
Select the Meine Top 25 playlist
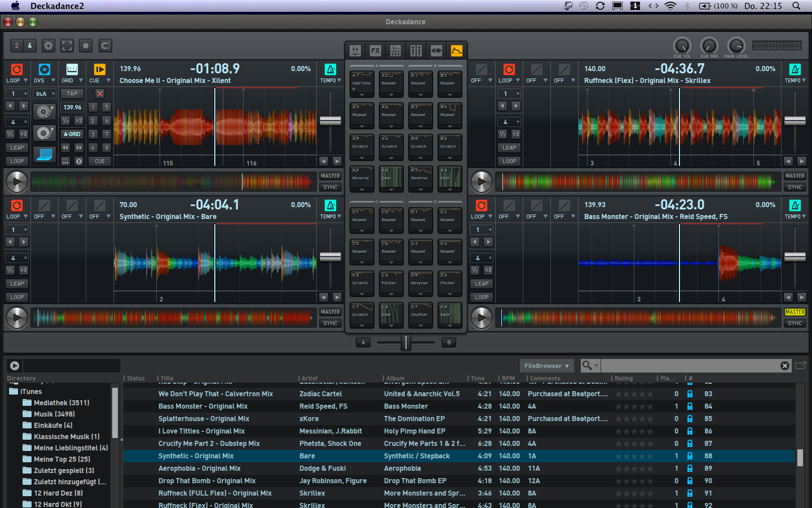61,459
